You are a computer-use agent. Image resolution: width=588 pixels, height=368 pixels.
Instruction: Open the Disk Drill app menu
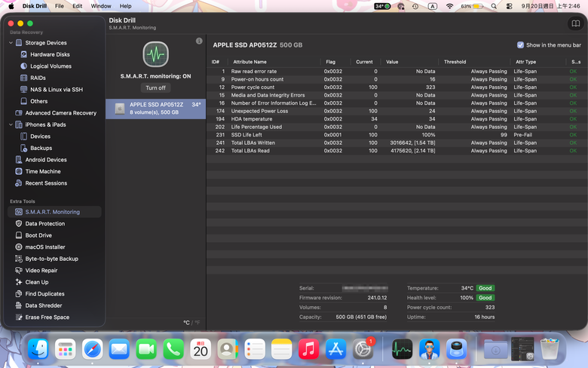(x=35, y=6)
